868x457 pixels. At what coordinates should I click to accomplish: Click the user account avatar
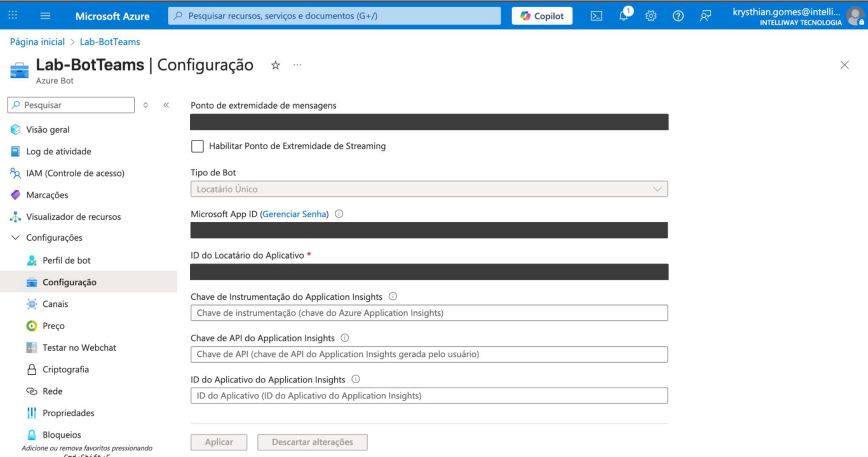856,16
